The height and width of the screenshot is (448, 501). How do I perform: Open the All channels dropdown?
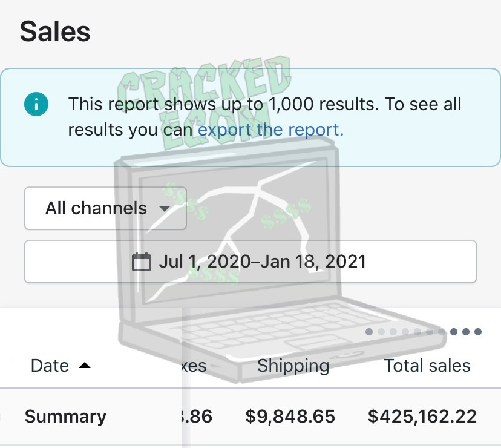[105, 209]
